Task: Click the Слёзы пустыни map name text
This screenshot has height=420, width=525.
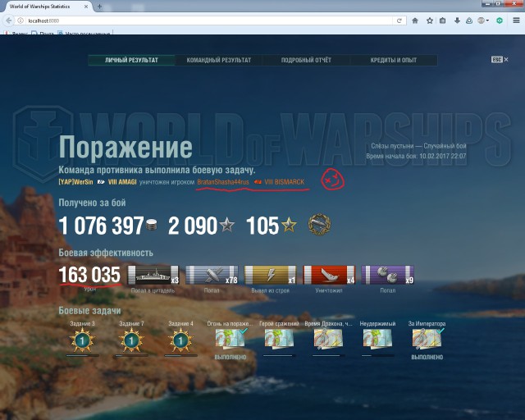Action: 392,146
